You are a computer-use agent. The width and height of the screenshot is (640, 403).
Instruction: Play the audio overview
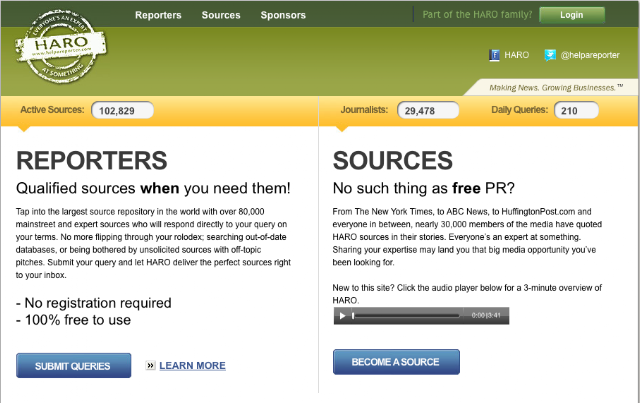coord(342,316)
